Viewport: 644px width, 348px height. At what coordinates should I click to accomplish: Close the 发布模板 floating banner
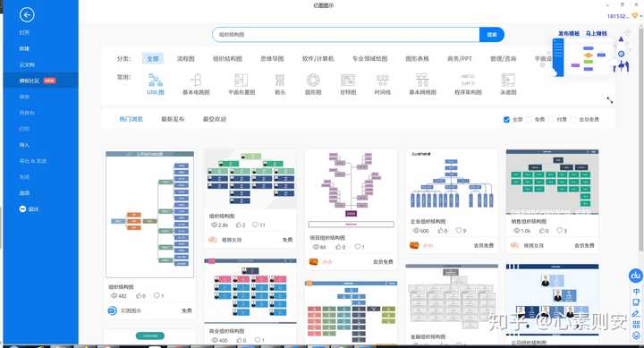tap(627, 32)
